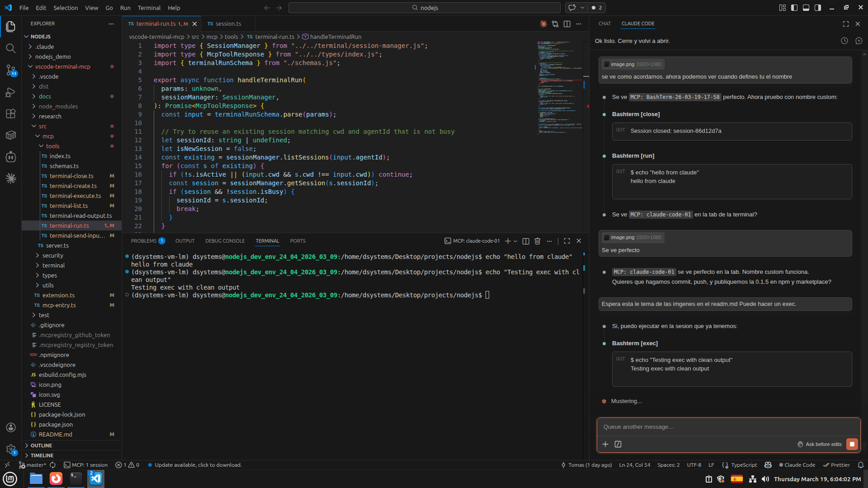
Task: Open README.md in the explorer
Action: click(55, 435)
